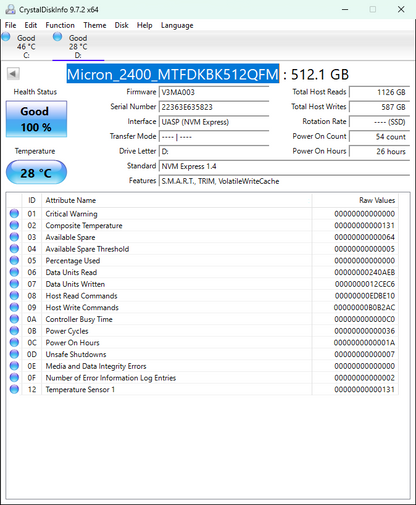Click the Serial Number field 22363E635823
This screenshot has width=416, height=505.
click(x=214, y=107)
